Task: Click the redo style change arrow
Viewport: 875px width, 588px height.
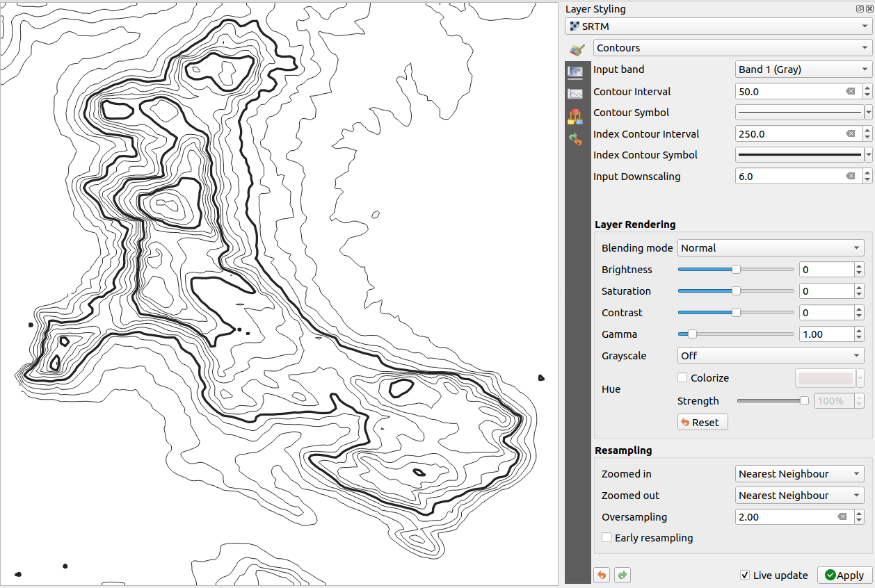Action: coord(622,575)
